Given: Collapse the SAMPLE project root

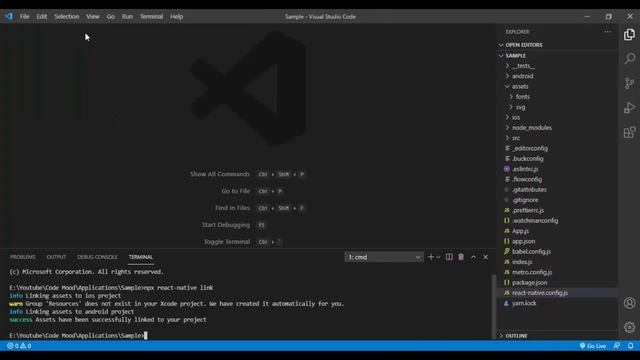Looking at the screenshot, I should (558, 56).
